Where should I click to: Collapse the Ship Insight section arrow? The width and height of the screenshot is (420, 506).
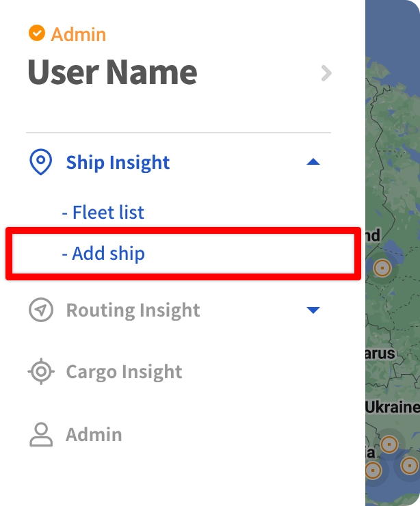click(313, 162)
